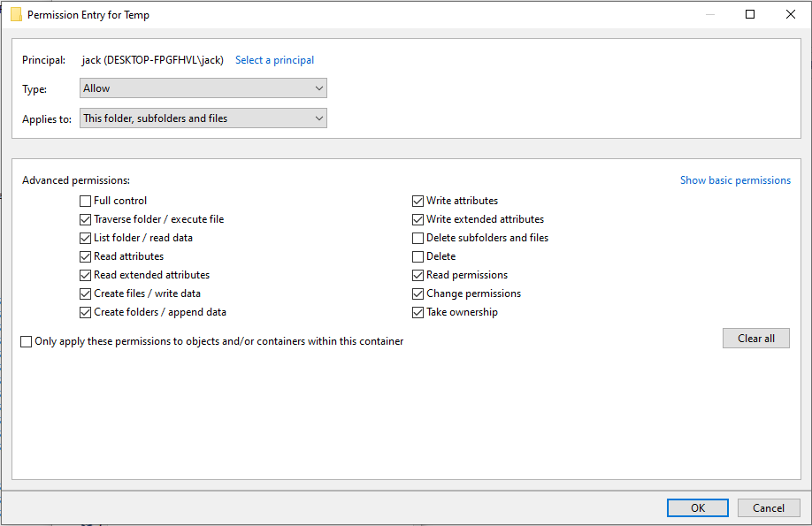Close the Permission Entry dialog

(791, 15)
